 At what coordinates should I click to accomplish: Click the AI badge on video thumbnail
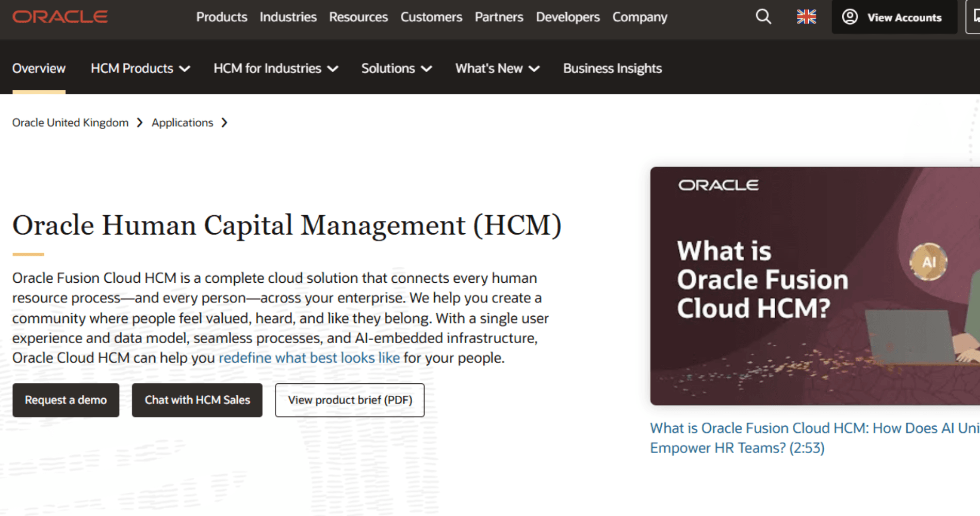[x=928, y=262]
